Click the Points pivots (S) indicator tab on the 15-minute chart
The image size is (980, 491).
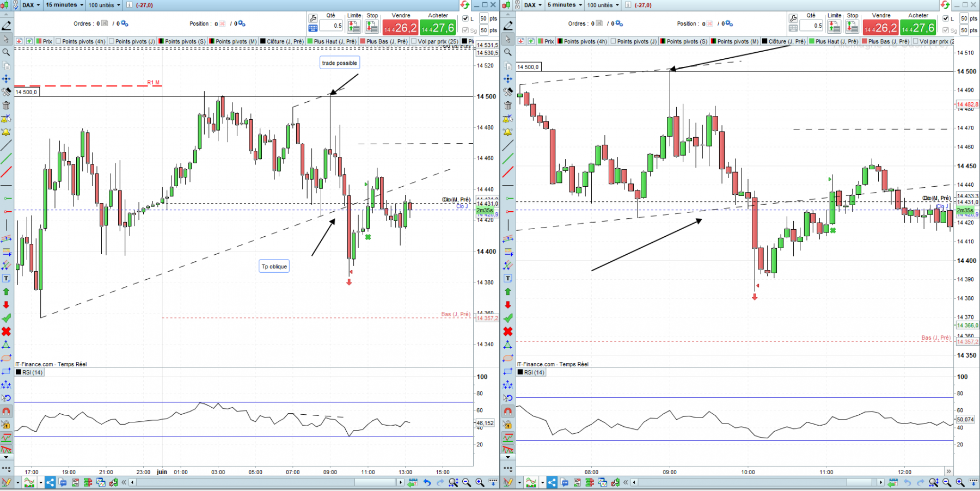click(182, 41)
